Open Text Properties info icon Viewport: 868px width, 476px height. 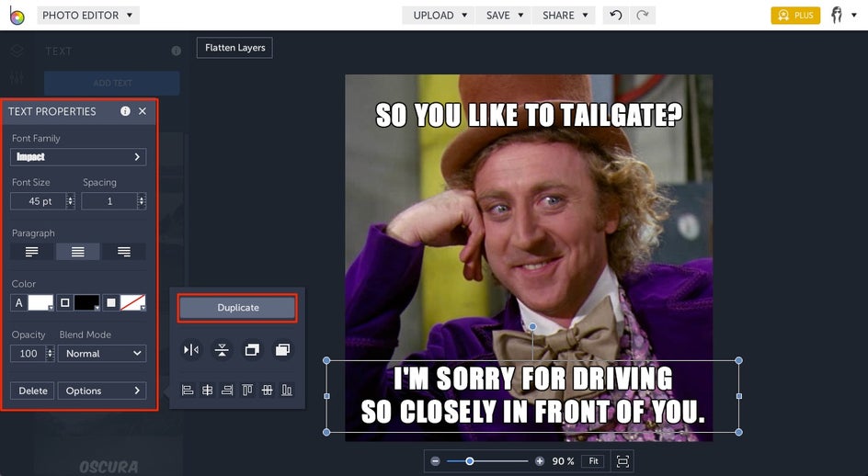126,111
